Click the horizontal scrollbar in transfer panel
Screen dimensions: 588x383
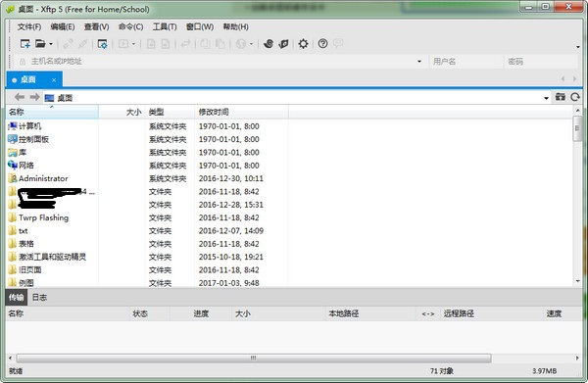[x=254, y=359]
